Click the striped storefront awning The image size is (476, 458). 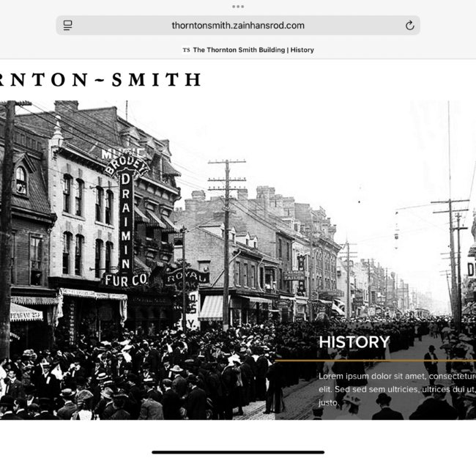pos(212,308)
